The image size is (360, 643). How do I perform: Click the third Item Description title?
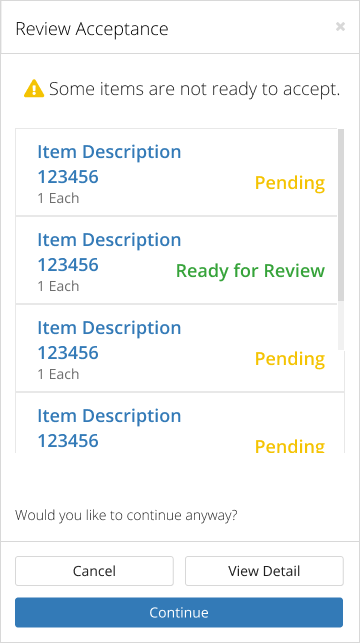point(109,328)
